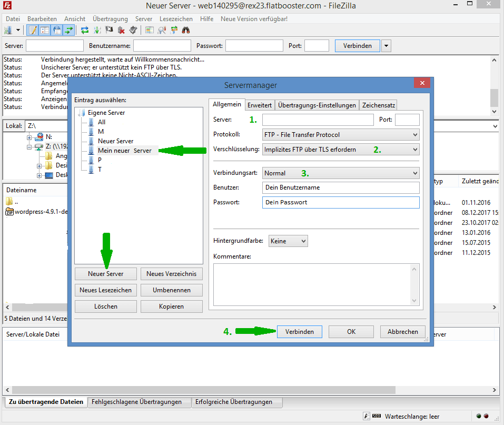
Task: Open the Hintergrundfarbe dropdown
Action: pyautogui.click(x=288, y=241)
